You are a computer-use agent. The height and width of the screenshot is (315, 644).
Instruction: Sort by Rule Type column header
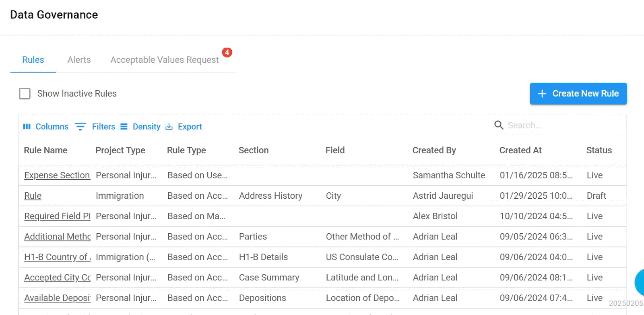tap(186, 150)
